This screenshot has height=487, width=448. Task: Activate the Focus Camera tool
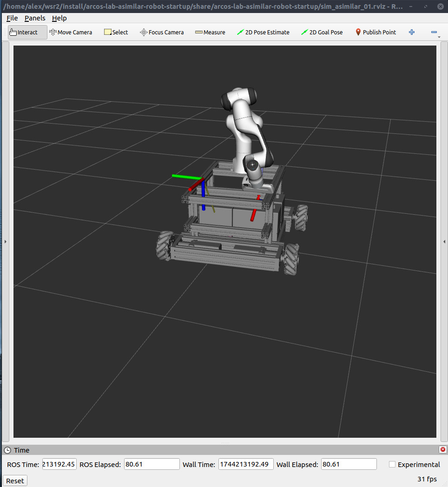click(162, 32)
